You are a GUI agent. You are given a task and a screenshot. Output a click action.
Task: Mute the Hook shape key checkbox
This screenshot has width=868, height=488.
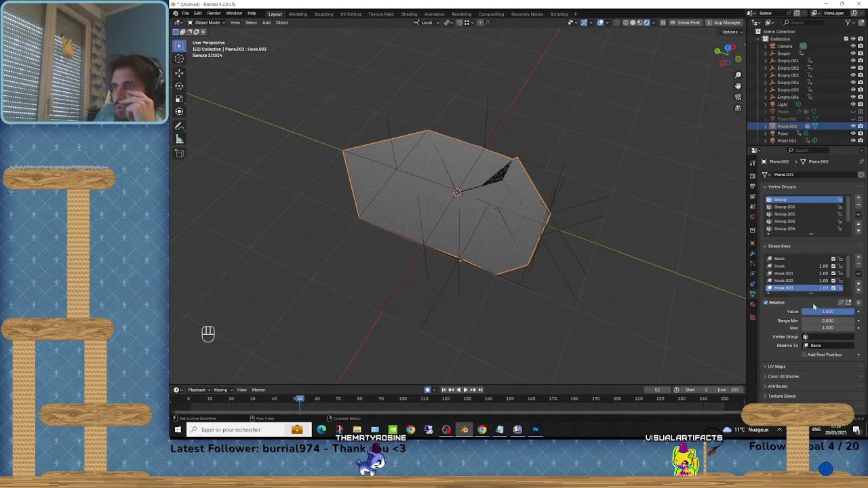pos(833,266)
